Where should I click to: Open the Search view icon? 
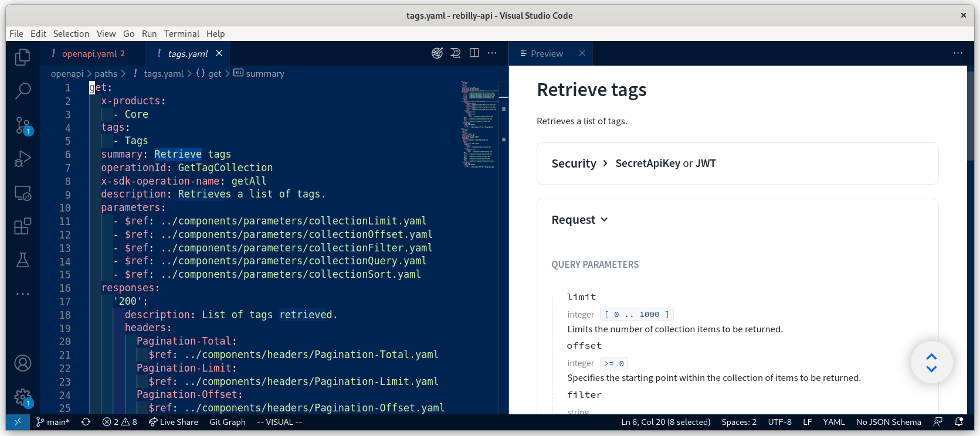click(x=23, y=91)
